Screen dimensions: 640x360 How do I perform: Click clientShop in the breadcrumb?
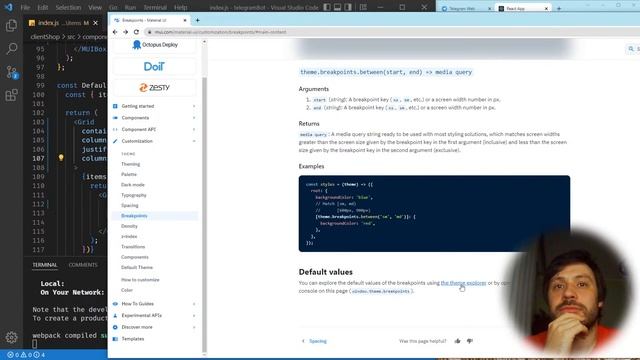(x=45, y=37)
